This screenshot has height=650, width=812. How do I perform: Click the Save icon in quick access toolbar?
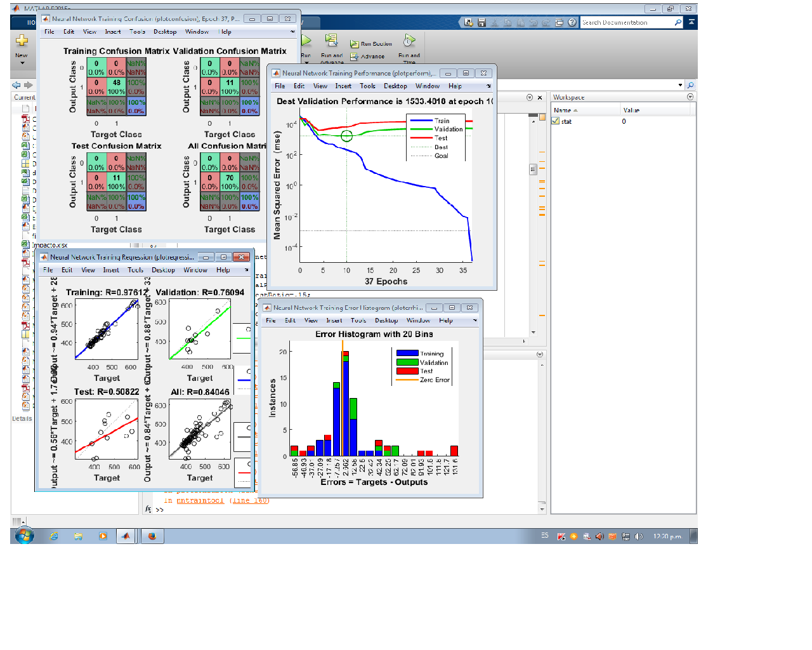click(481, 22)
